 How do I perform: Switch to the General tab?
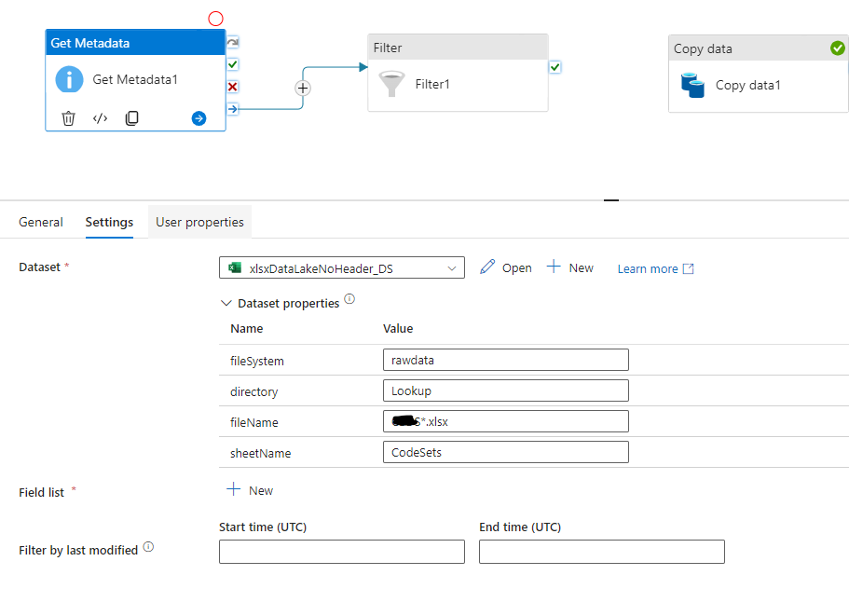point(41,222)
